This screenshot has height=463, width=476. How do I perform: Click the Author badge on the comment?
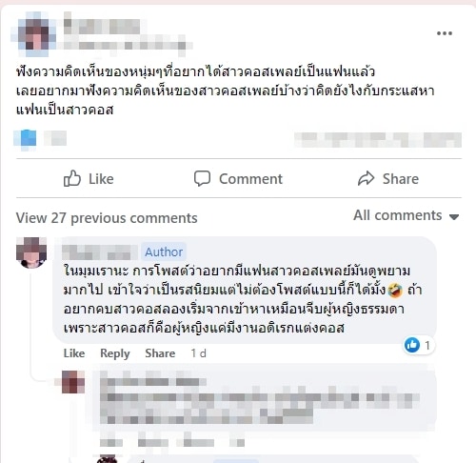(x=164, y=252)
